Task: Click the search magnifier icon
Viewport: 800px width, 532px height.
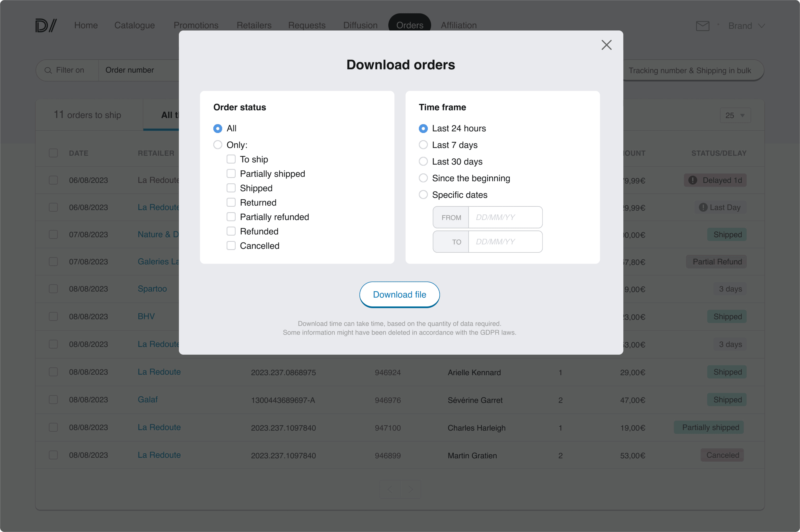Action: coord(48,70)
